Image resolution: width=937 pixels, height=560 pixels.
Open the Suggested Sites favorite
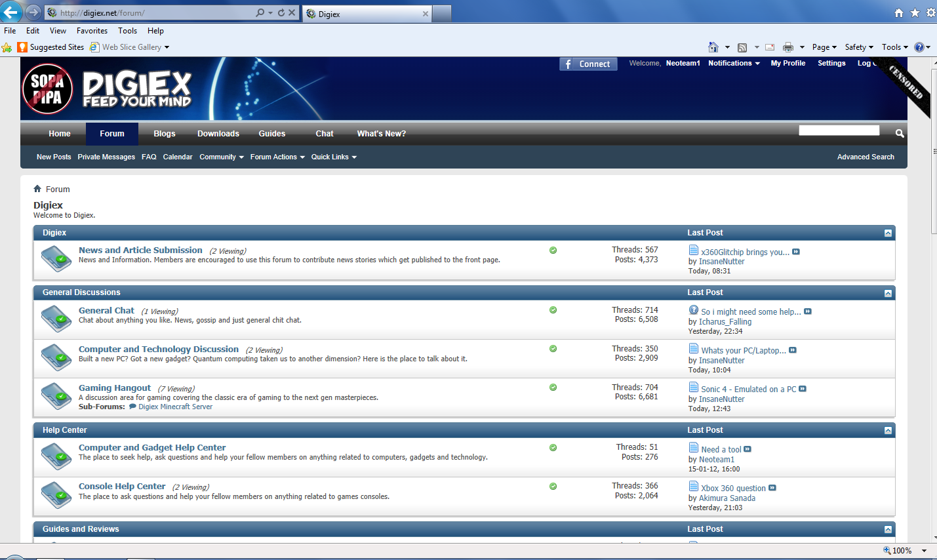51,47
